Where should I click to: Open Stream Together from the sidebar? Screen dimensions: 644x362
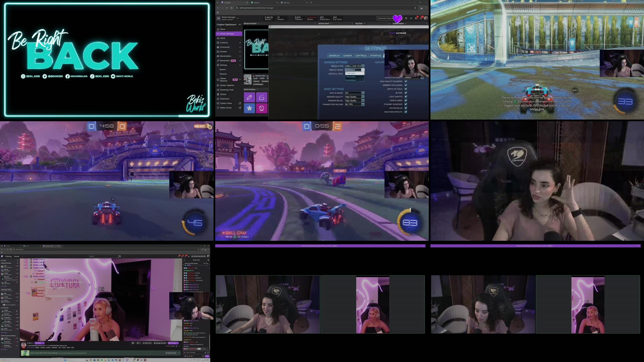tap(227, 85)
